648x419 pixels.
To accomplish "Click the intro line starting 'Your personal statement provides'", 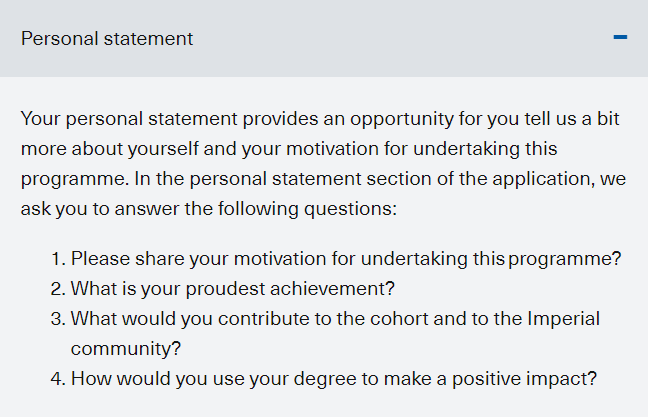I will pyautogui.click(x=320, y=119).
